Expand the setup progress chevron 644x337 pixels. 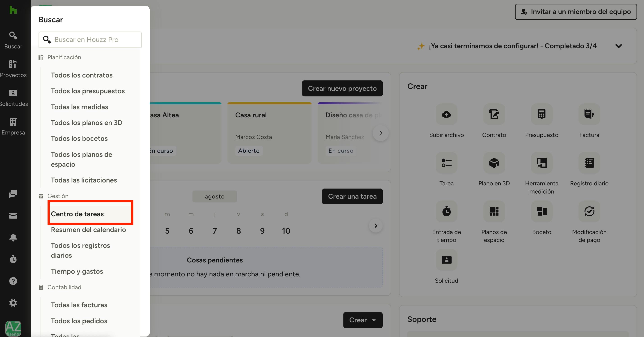click(619, 46)
